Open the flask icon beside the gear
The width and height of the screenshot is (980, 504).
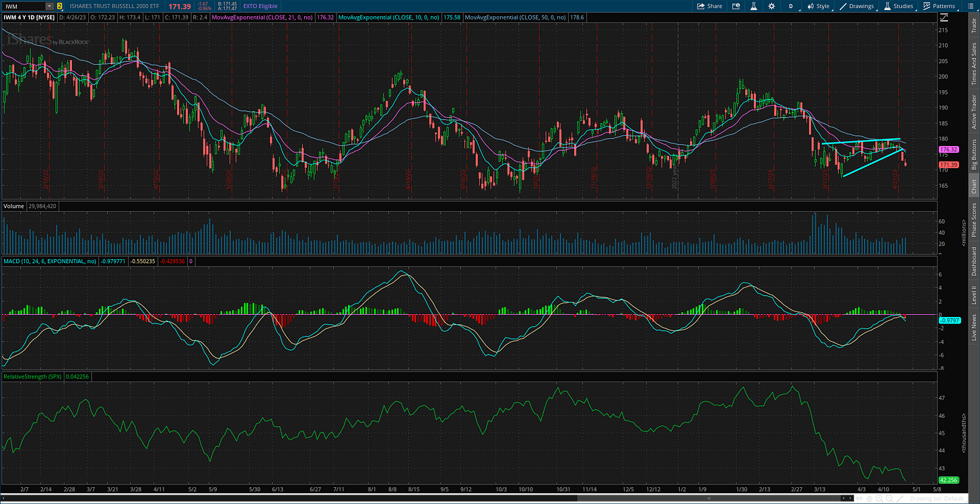pyautogui.click(x=753, y=6)
